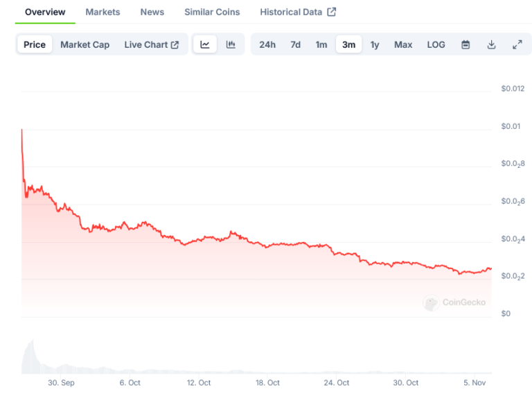This screenshot has width=532, height=396.
Task: Choose the 1y time range
Action: click(375, 44)
